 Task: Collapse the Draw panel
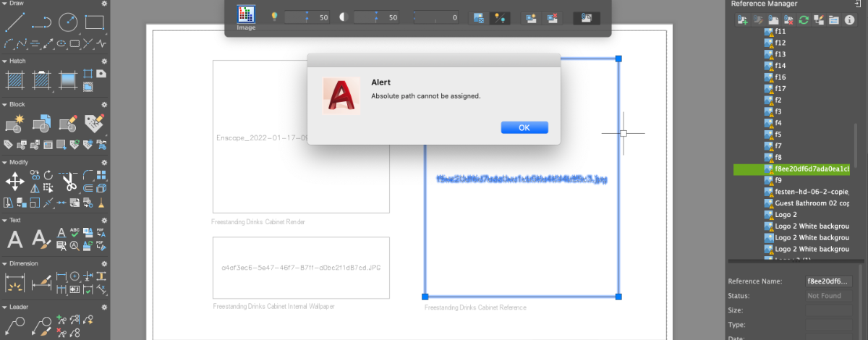click(x=4, y=4)
